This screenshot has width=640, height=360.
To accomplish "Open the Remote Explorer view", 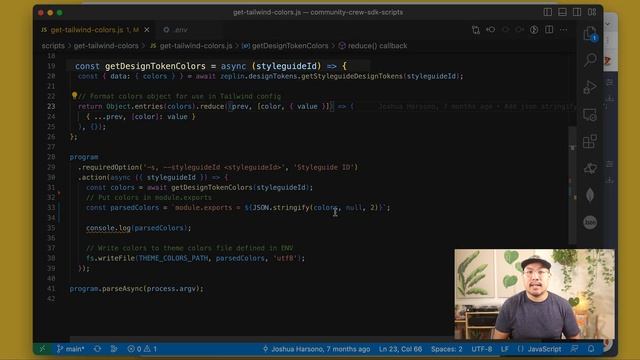I will (x=590, y=115).
